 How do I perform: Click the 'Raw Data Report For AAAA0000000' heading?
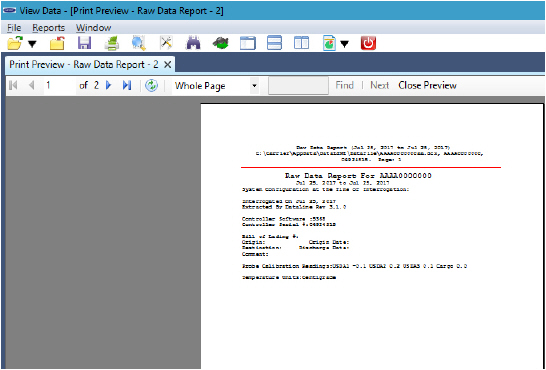[x=358, y=176]
